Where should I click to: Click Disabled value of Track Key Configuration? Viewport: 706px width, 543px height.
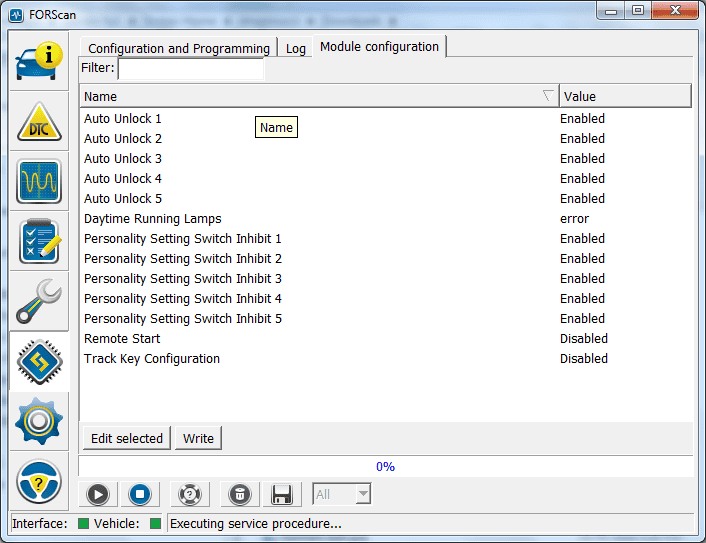pos(584,358)
